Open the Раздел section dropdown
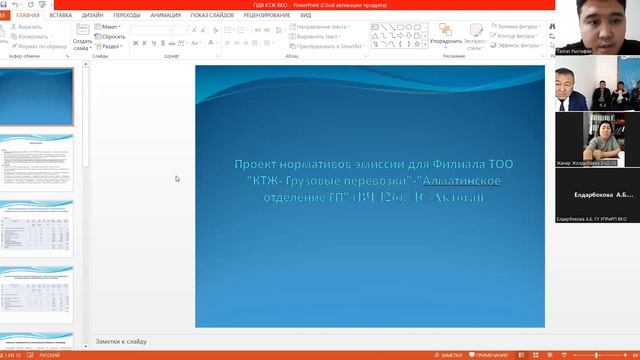This screenshot has height=360, width=640. 109,46
